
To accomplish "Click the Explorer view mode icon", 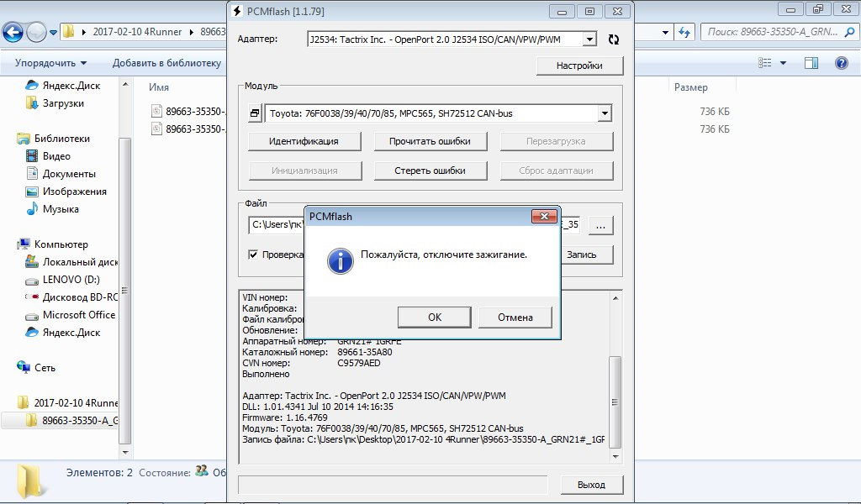I will click(x=764, y=63).
